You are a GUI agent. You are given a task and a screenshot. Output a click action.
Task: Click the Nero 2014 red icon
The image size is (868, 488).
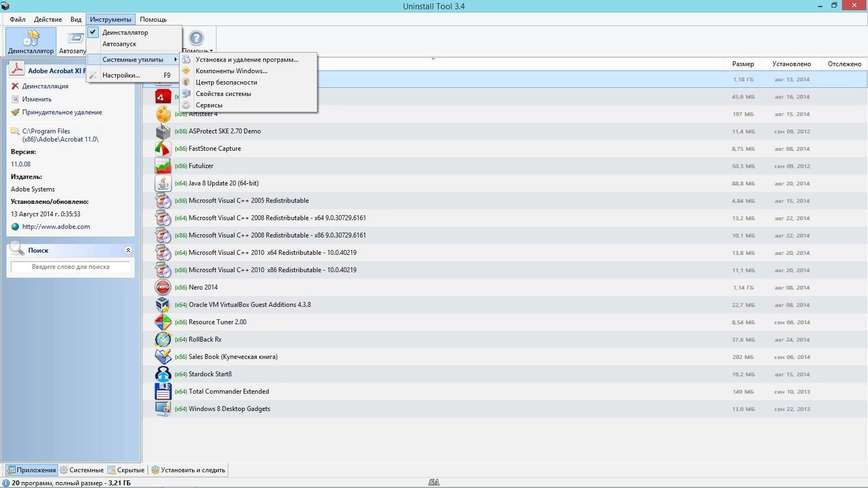coord(163,287)
